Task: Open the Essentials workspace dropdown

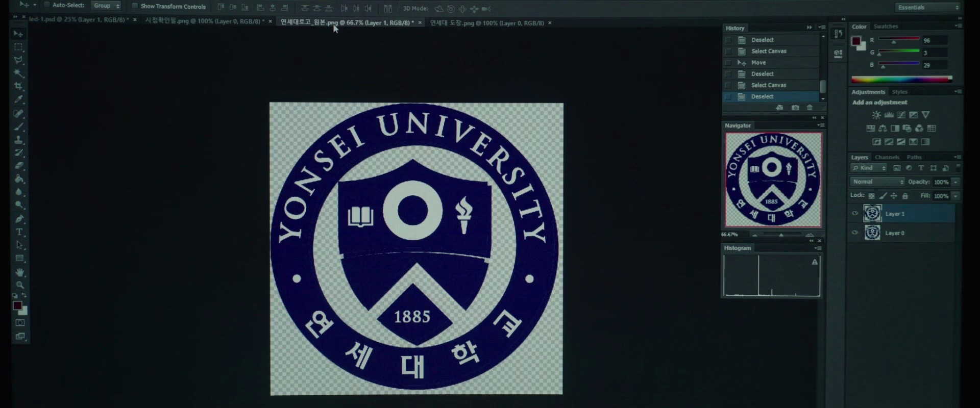Action: coord(927,8)
